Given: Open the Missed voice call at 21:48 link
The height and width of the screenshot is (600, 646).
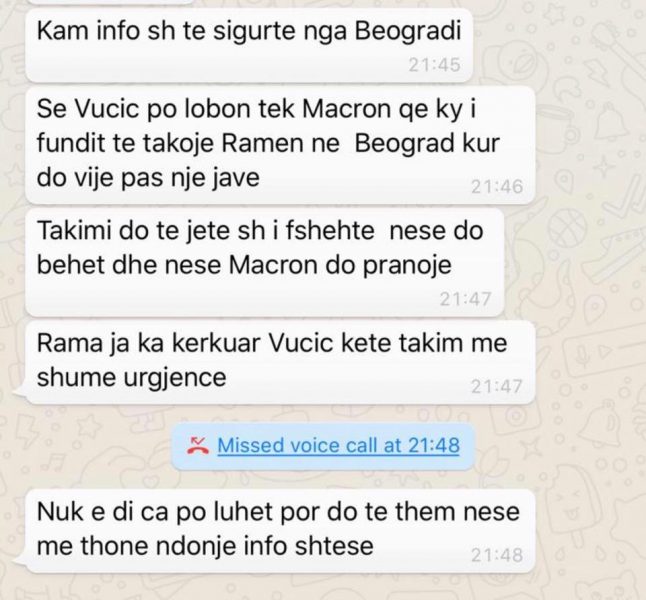Looking at the screenshot, I should (x=338, y=445).
